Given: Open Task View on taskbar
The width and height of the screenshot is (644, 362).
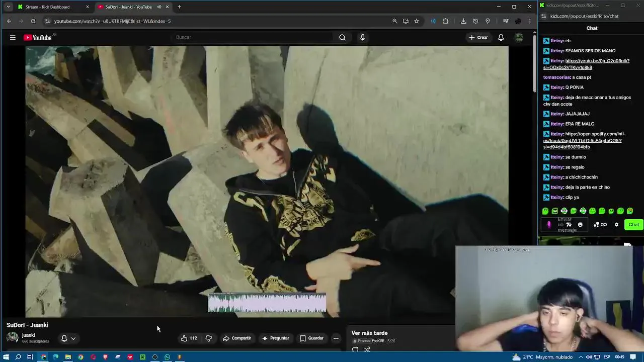Looking at the screenshot, I should coord(30,357).
